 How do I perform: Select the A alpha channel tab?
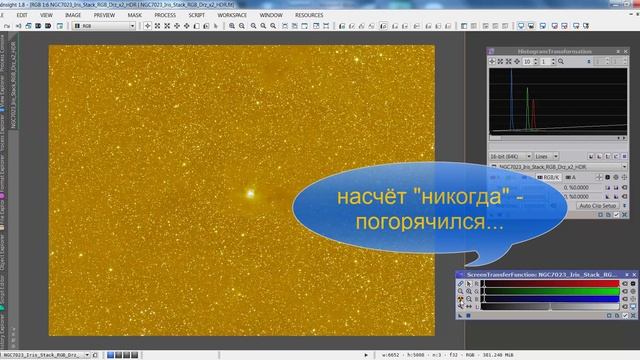click(571, 177)
